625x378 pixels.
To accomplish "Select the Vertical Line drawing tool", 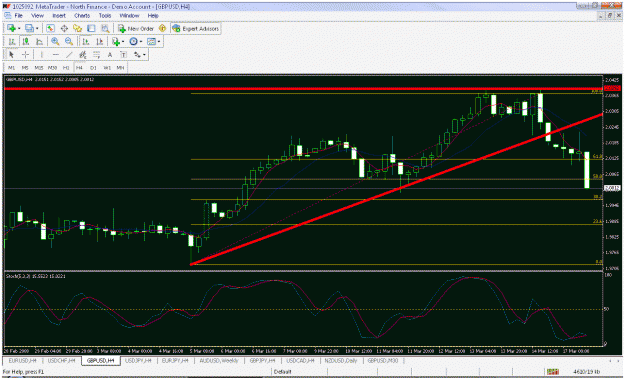I will point(41,55).
